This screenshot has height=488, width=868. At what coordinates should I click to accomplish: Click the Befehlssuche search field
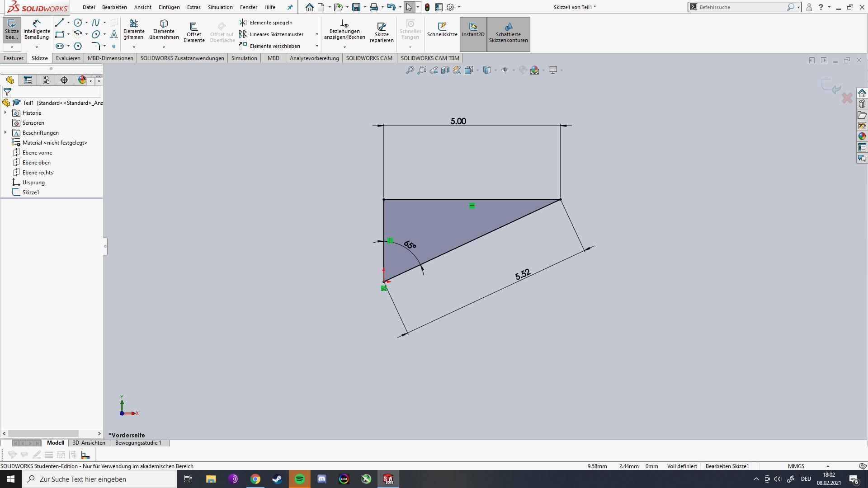pyautogui.click(x=741, y=7)
